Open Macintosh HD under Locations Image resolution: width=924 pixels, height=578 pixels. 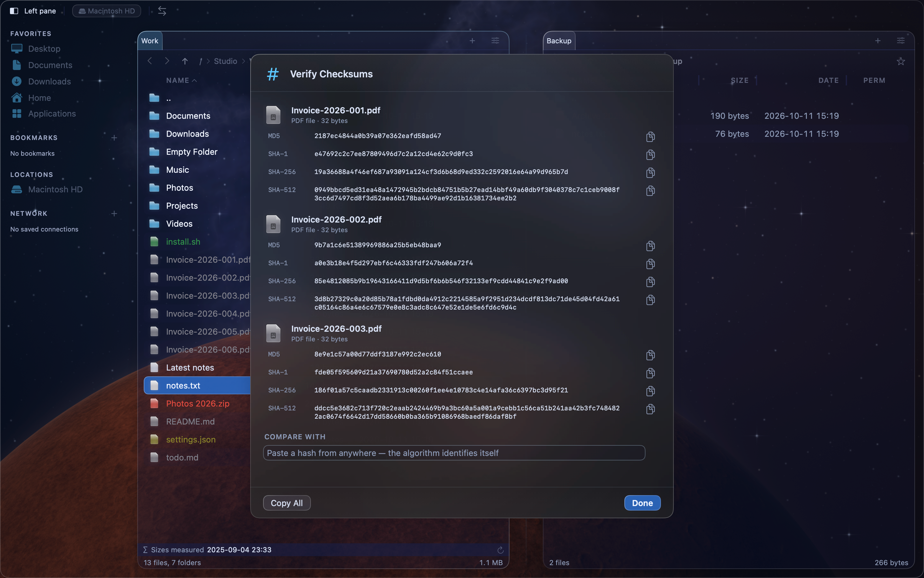click(x=47, y=189)
